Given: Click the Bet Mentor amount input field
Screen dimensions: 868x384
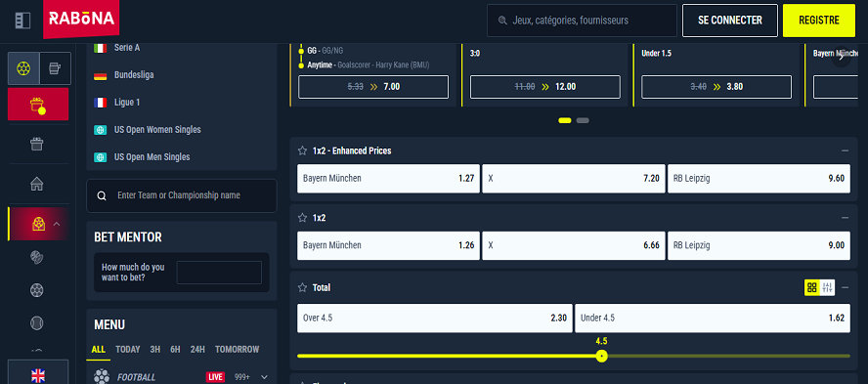Looking at the screenshot, I should click(x=219, y=273).
